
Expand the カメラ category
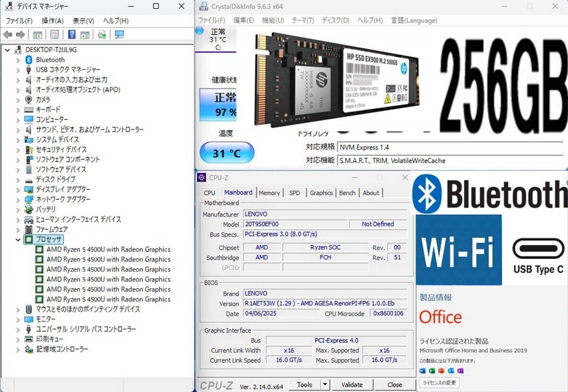(x=18, y=100)
